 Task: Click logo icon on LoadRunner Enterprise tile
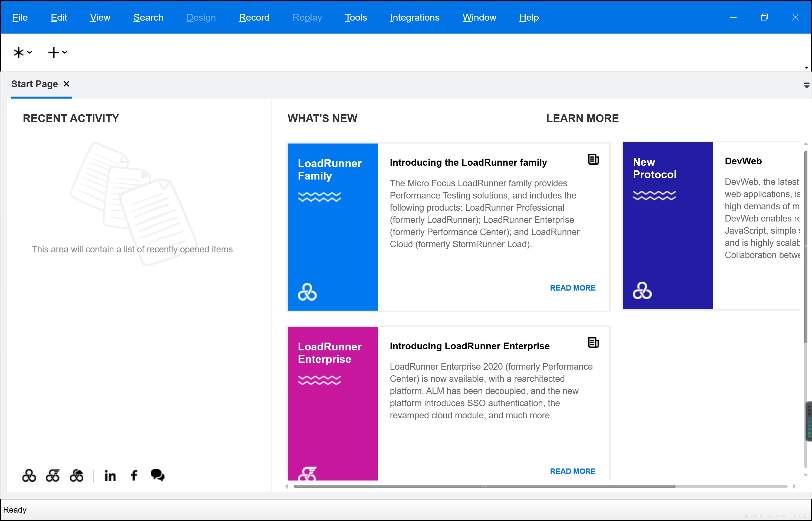pyautogui.click(x=307, y=473)
